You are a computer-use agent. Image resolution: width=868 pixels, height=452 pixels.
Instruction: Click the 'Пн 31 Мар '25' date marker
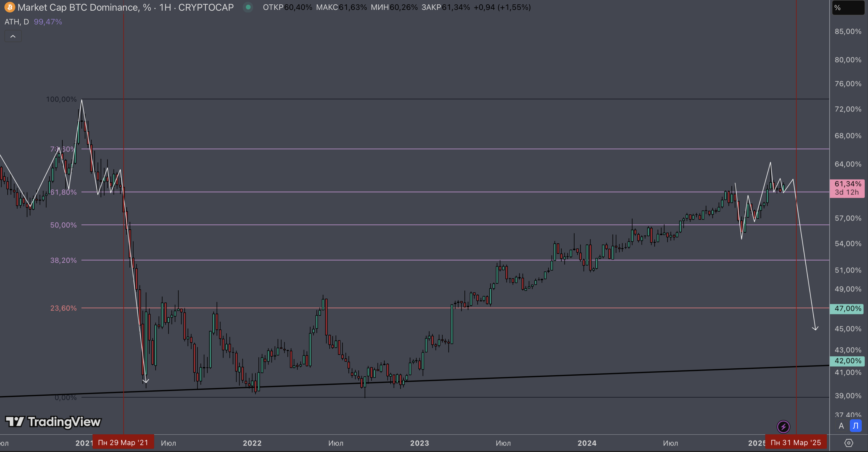pyautogui.click(x=795, y=443)
